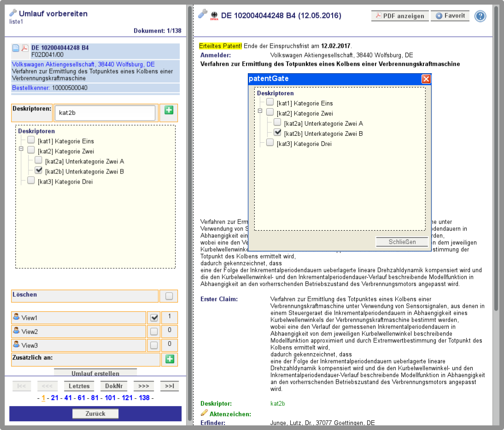Click the View3 user icon
This screenshot has height=430, width=504.
click(16, 344)
